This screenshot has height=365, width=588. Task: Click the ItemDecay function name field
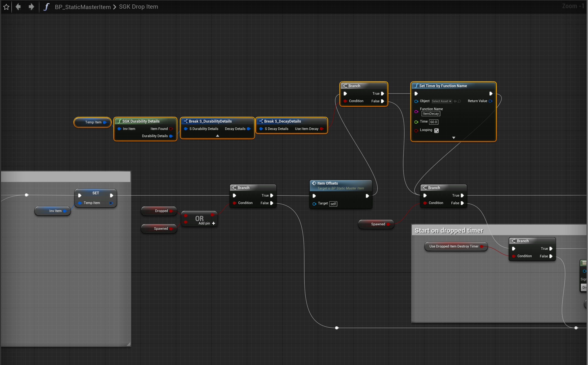[431, 114]
